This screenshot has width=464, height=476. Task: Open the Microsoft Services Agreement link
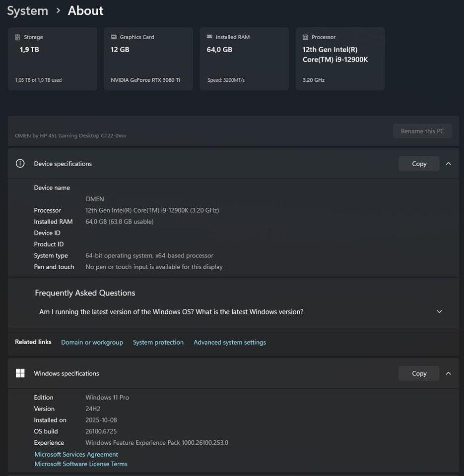pos(76,454)
